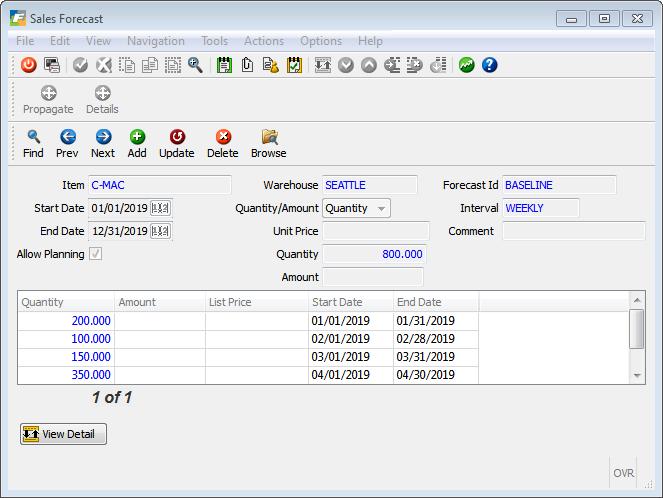Click the Interval field WEEKLY
Image resolution: width=663 pixels, height=498 pixels.
click(541, 208)
